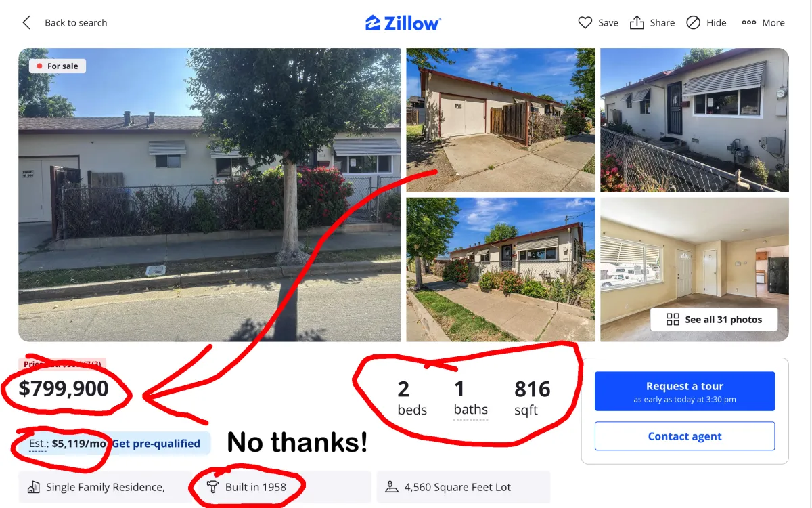Image resolution: width=812 pixels, height=508 pixels.
Task: Click the Contact agent button
Action: point(685,436)
